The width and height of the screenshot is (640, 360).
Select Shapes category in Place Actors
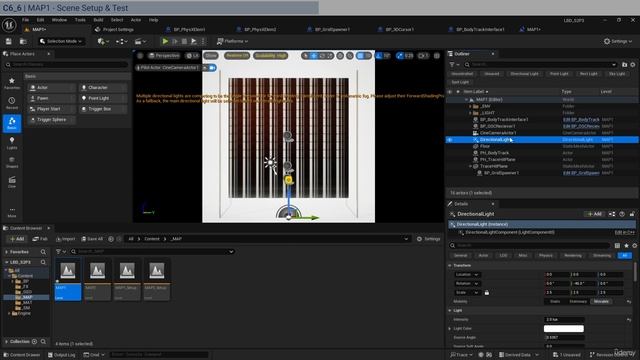pos(12,162)
